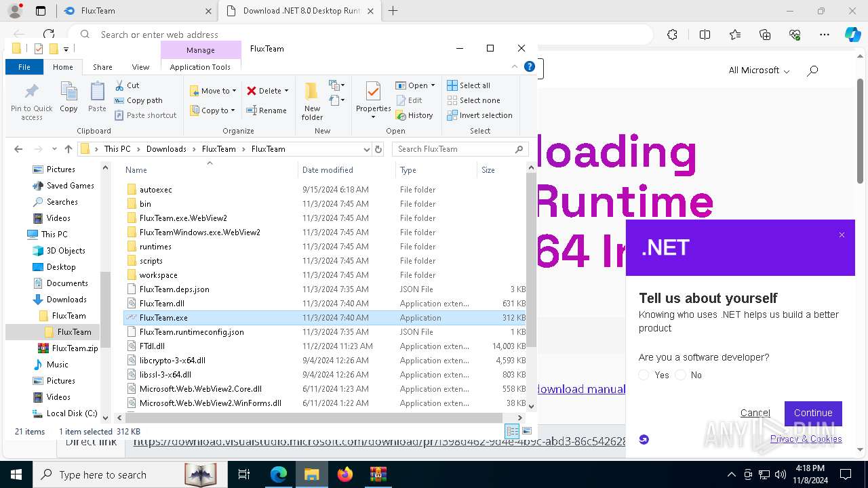Select the workspace folder
The image size is (868, 488).
click(x=325, y=275)
